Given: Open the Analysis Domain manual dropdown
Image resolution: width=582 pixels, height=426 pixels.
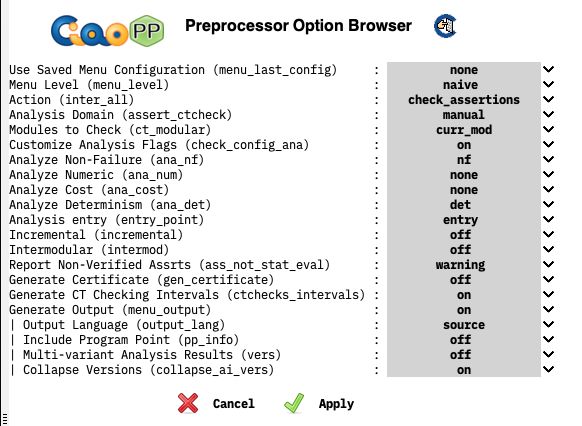Looking at the screenshot, I should coord(464,115).
